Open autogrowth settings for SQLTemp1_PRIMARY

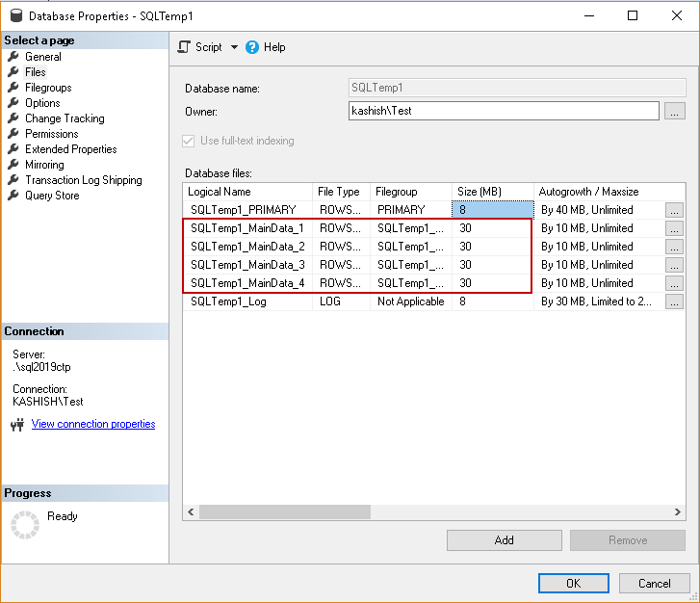click(674, 210)
